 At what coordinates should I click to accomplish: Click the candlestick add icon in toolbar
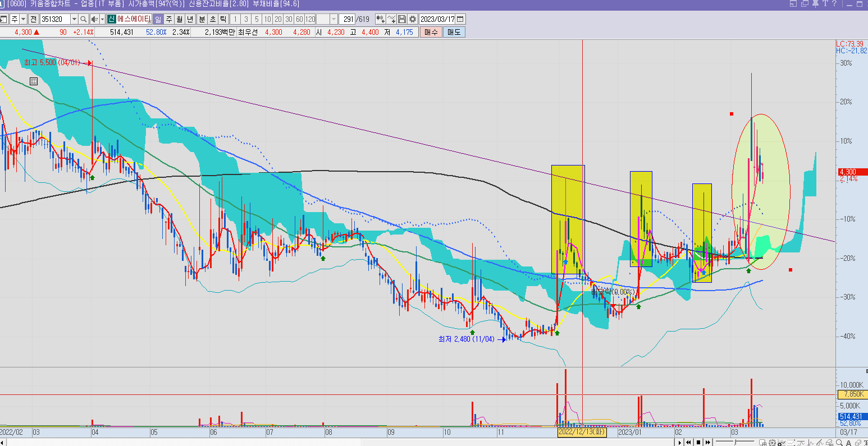click(380, 19)
